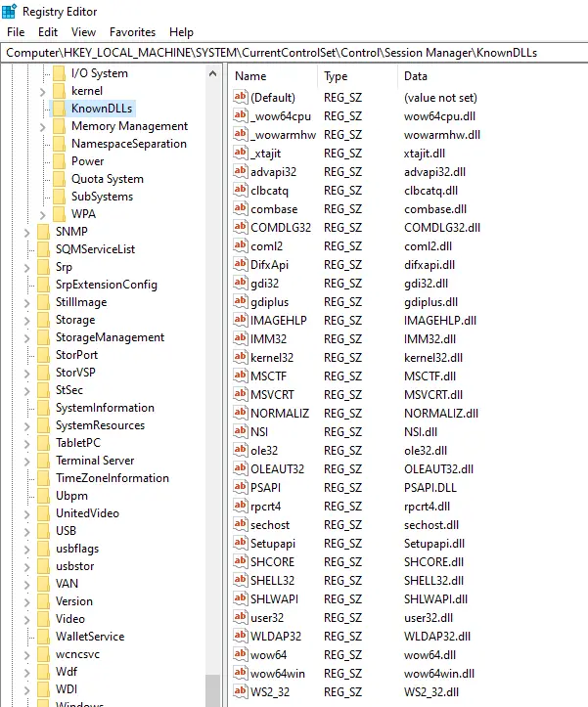Click the xtajit.dll data cell
This screenshot has height=707, width=588.
[425, 154]
